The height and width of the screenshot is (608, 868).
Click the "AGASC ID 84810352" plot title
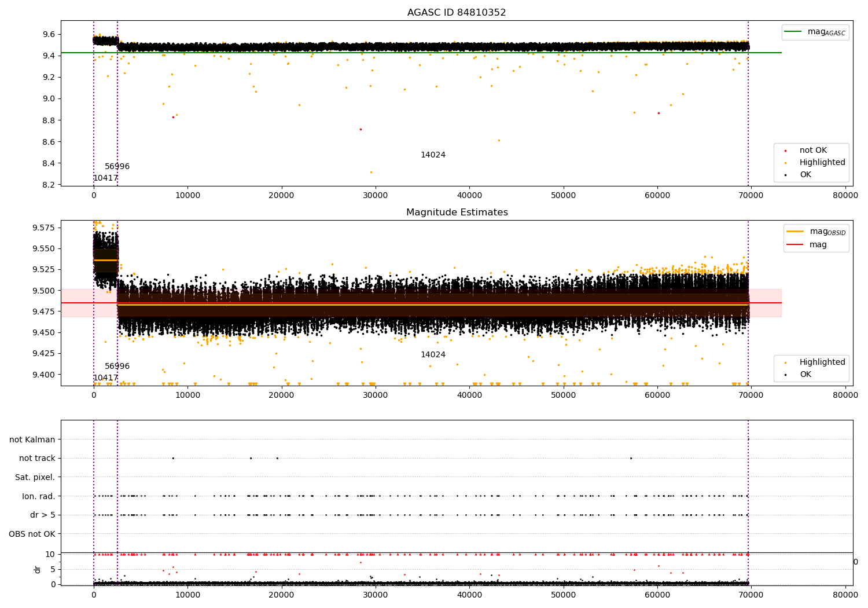(457, 13)
